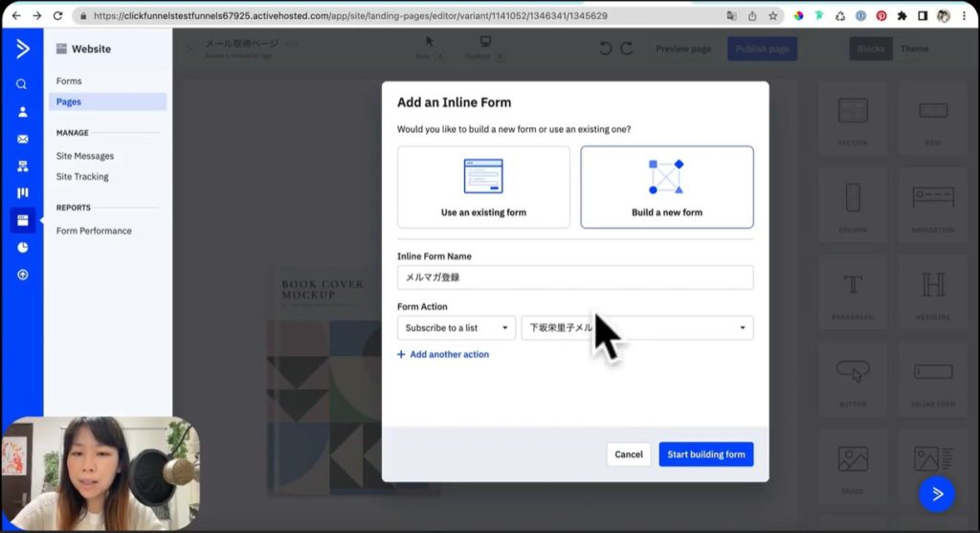Open the Forms menu item

(69, 81)
